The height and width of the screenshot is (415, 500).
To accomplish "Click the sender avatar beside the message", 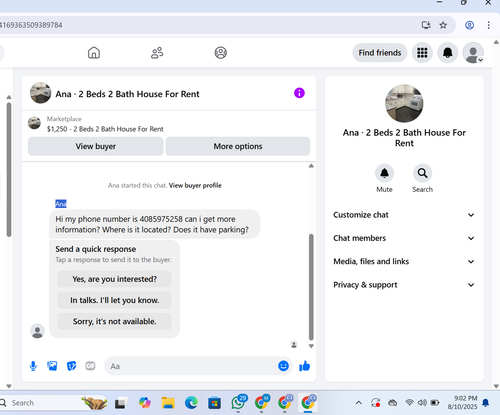I will tap(37, 331).
